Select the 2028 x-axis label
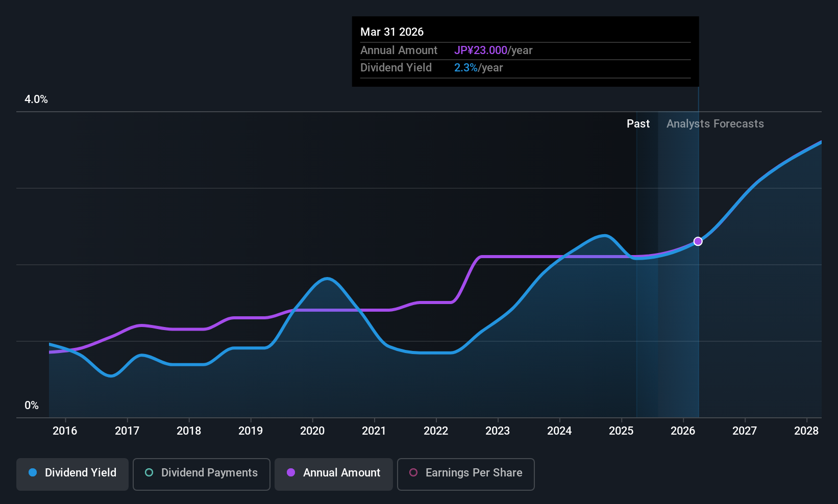This screenshot has height=504, width=838. pos(806,431)
